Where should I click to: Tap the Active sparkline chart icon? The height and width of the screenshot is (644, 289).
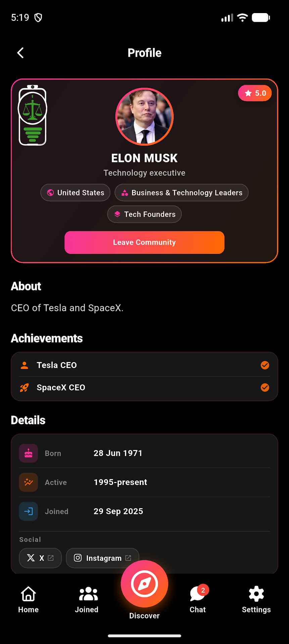tap(29, 482)
